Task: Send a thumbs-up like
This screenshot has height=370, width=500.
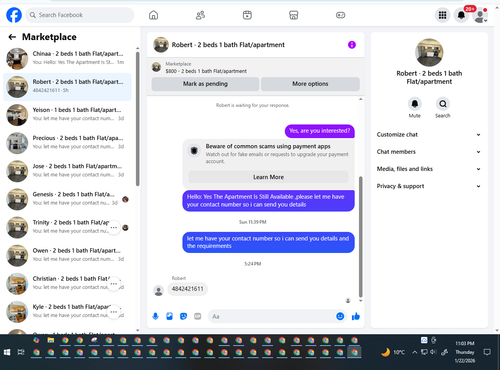Action: pos(356,316)
